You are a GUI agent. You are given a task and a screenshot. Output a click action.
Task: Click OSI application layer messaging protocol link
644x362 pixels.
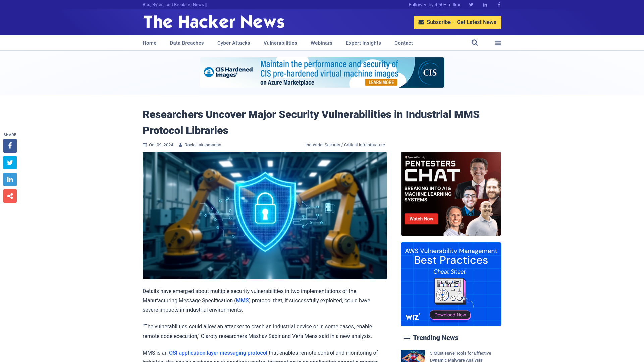(218, 353)
